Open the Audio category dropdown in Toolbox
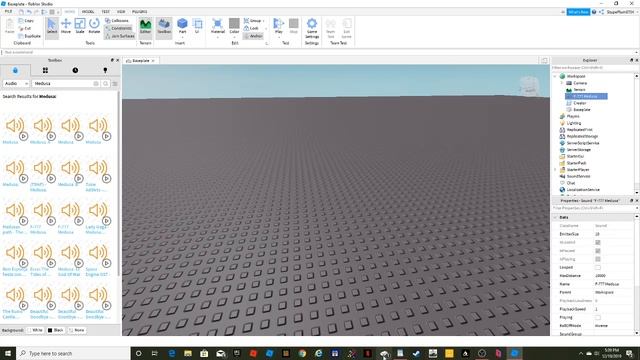 (16, 83)
